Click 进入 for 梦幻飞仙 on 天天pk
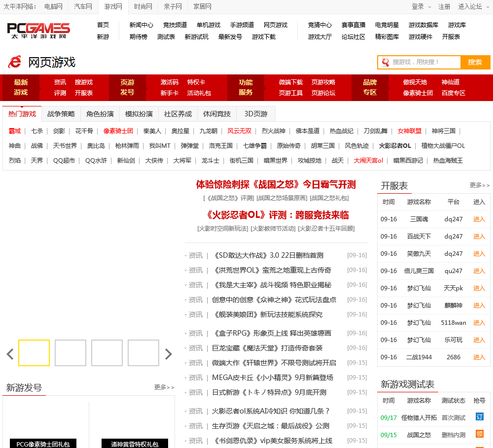The height and width of the screenshot is (448, 493). [479, 288]
